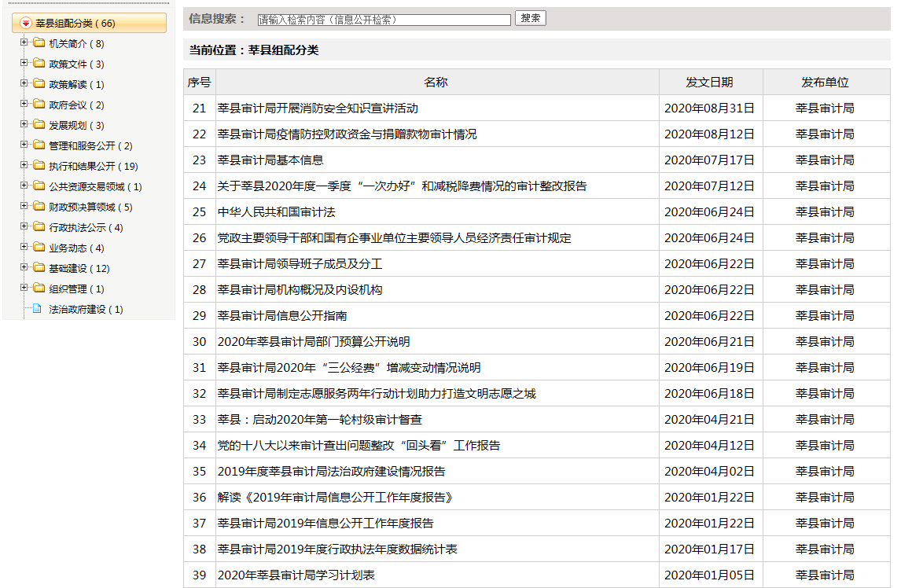The width and height of the screenshot is (901, 588).
Task: Open 莘县：启动2020年第一轮村级审计督查
Action: pyautogui.click(x=319, y=419)
